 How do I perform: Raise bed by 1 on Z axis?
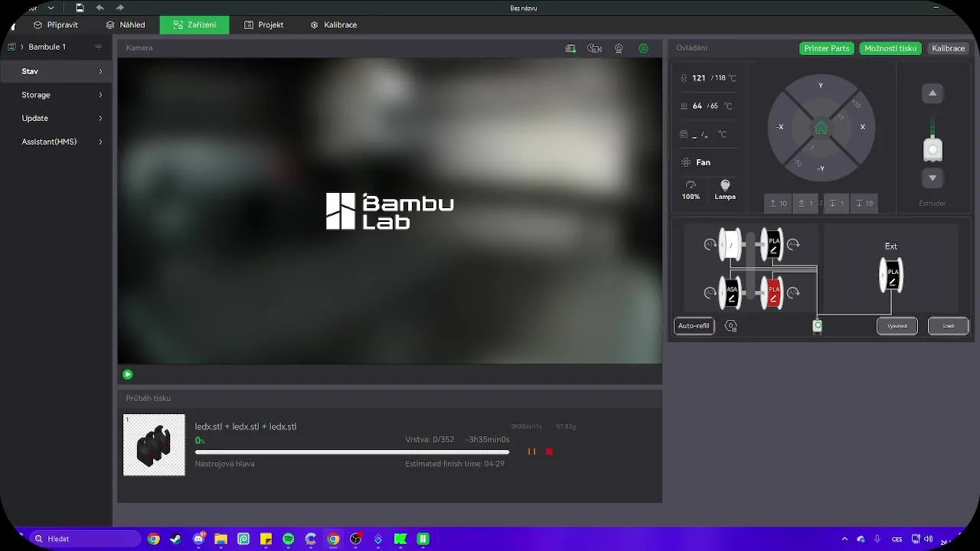tap(806, 204)
